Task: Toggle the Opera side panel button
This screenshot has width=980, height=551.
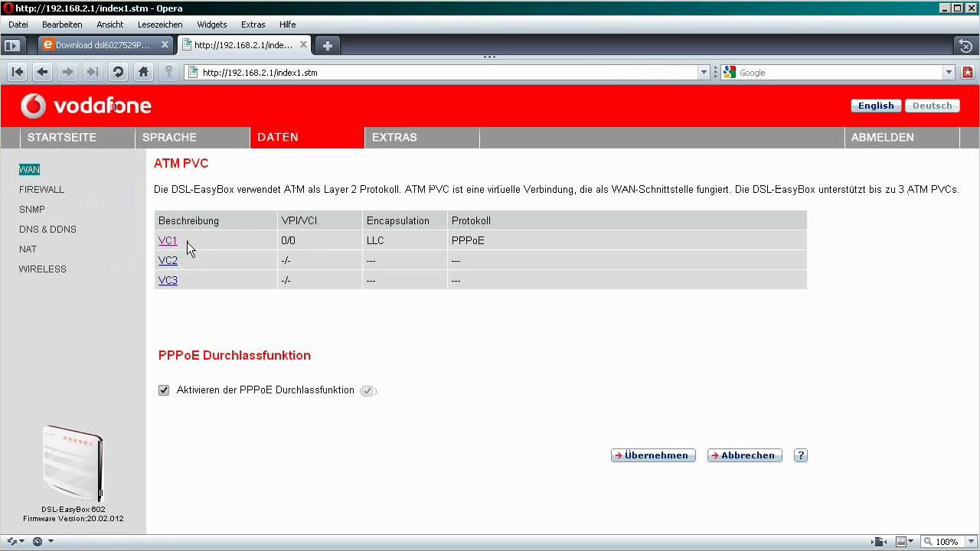Action: pos(11,45)
